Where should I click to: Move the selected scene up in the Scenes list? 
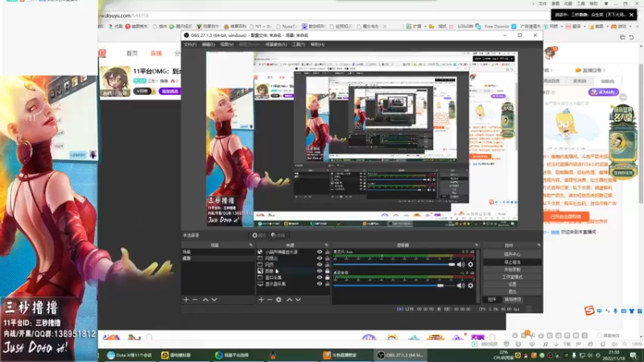pos(205,299)
